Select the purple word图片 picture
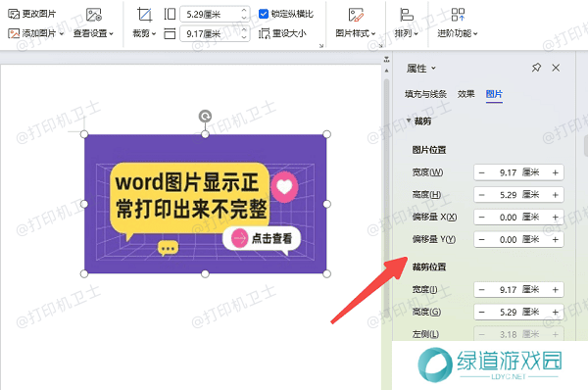Image resolution: width=588 pixels, height=390 pixels. click(205, 204)
